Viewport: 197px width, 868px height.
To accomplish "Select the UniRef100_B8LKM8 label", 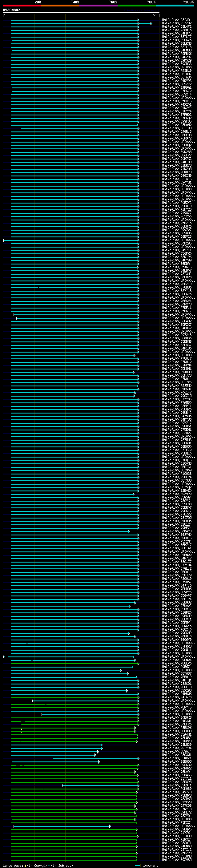I will [177, 43].
